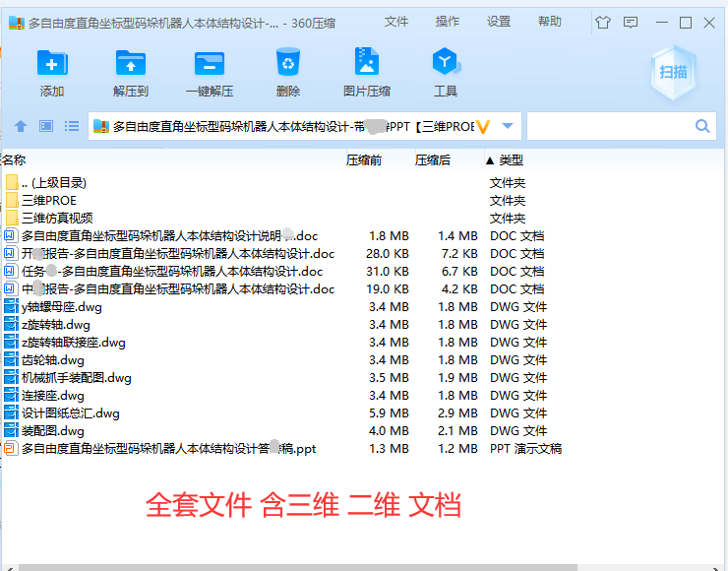Open the 工具 (Tools) icon
This screenshot has height=571, width=728.
click(x=446, y=61)
